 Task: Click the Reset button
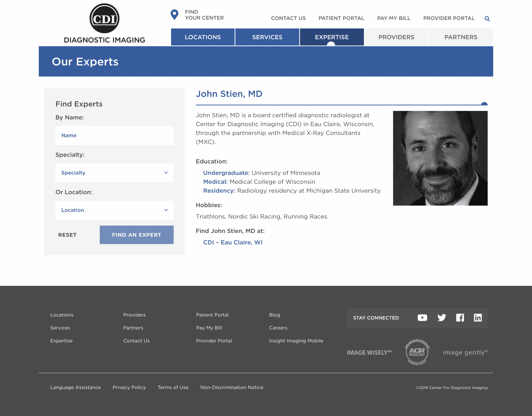point(67,235)
